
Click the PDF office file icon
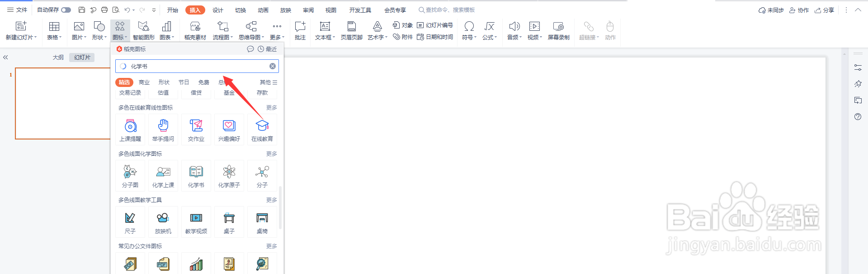163,264
